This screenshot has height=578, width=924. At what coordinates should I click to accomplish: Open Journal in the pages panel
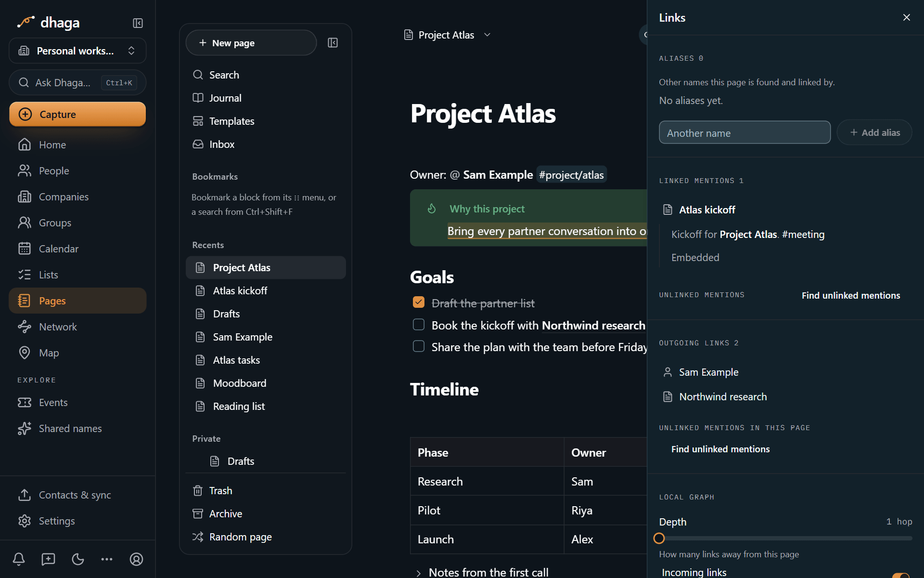(x=266, y=98)
